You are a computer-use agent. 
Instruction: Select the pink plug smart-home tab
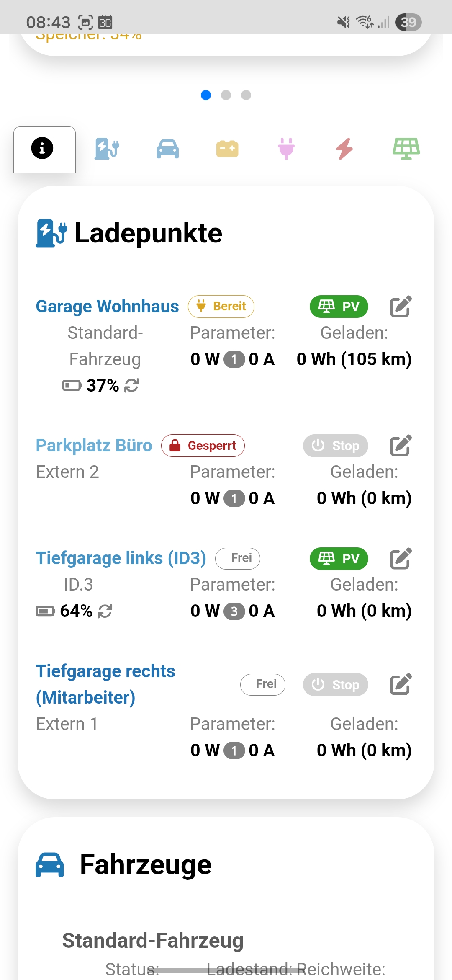click(286, 149)
